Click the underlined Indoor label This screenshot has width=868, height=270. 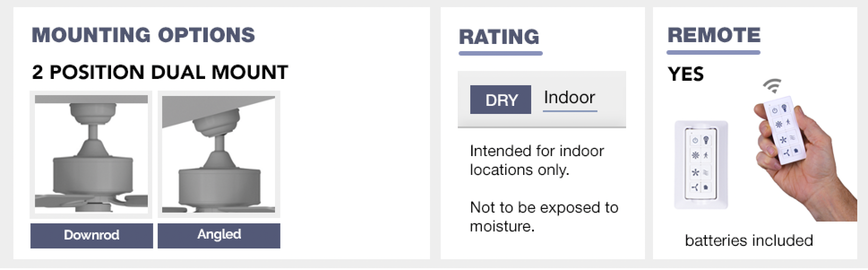569,98
